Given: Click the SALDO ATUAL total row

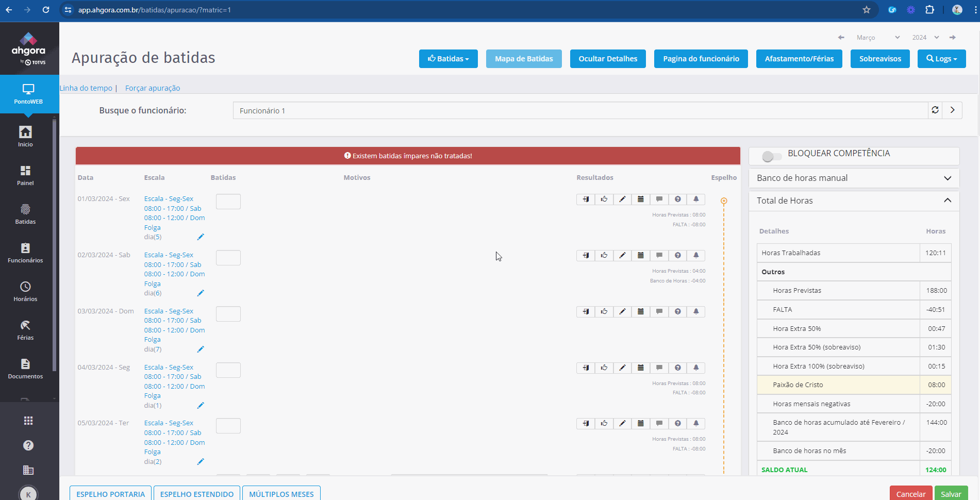Looking at the screenshot, I should (854, 470).
